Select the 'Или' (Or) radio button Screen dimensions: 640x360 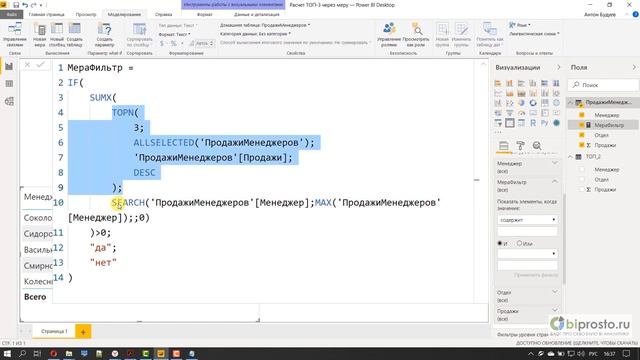(519, 243)
